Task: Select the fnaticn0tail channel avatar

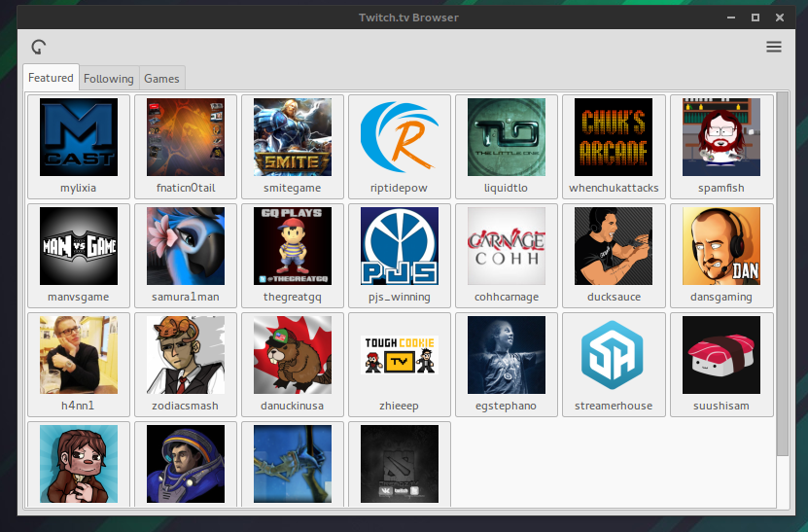Action: tap(186, 137)
